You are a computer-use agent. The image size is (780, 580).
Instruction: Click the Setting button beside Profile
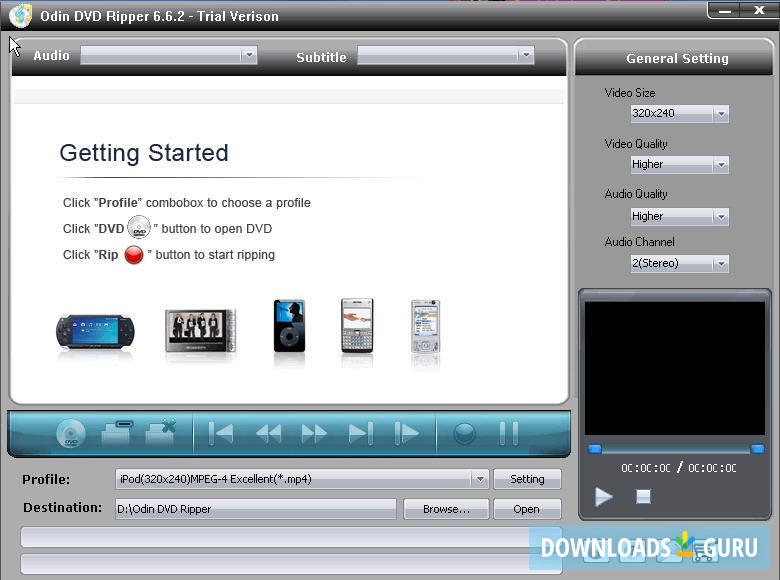pos(527,479)
